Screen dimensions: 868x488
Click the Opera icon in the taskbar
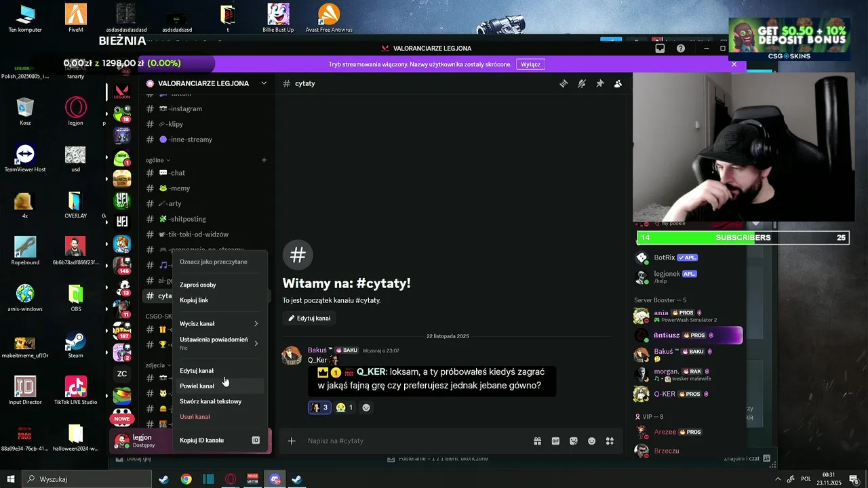tap(231, 479)
